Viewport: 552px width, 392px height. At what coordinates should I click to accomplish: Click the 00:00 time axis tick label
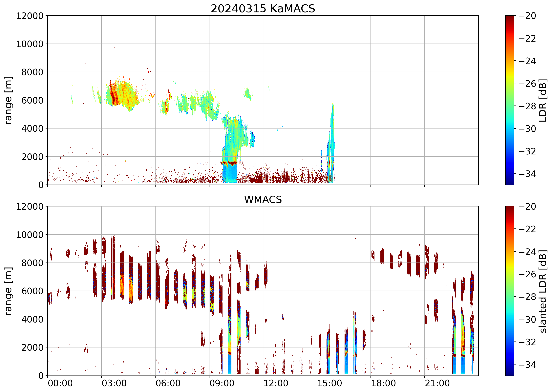coord(60,383)
